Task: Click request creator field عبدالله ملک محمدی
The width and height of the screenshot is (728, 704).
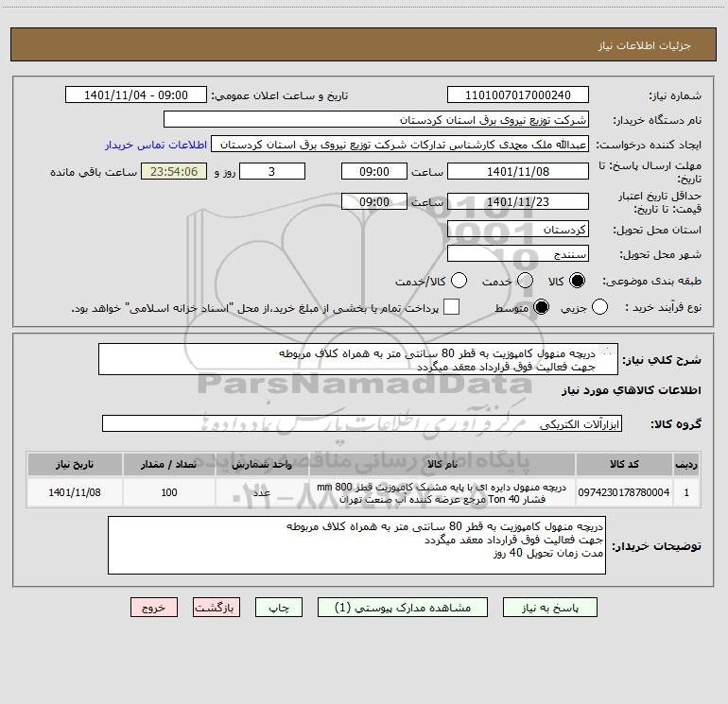Action: [400, 145]
